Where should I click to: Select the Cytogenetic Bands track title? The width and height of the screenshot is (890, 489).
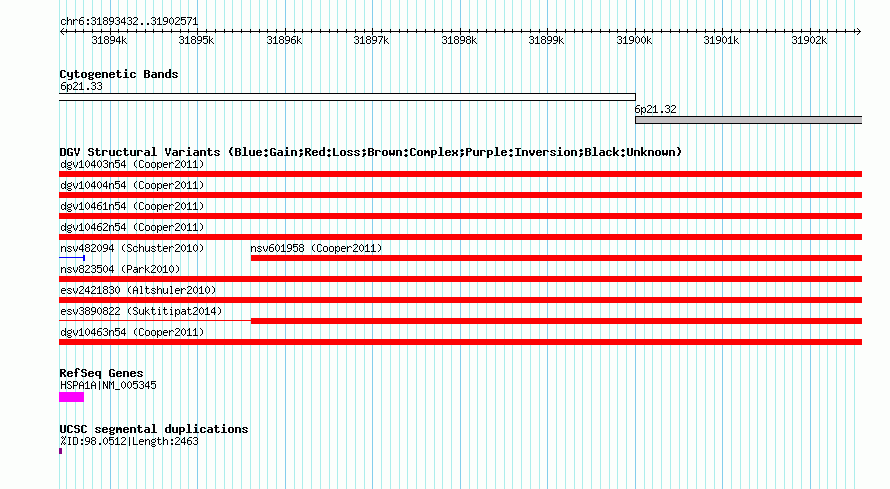point(119,74)
